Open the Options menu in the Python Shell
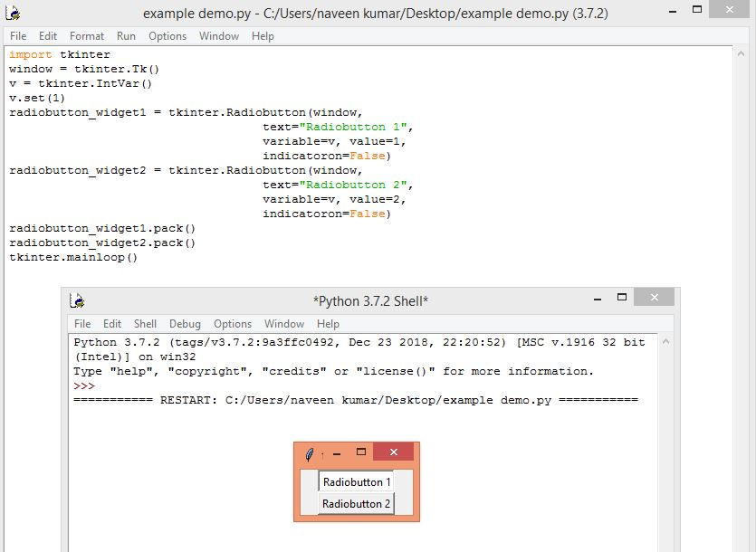Screen dimensions: 756x552 [233, 324]
